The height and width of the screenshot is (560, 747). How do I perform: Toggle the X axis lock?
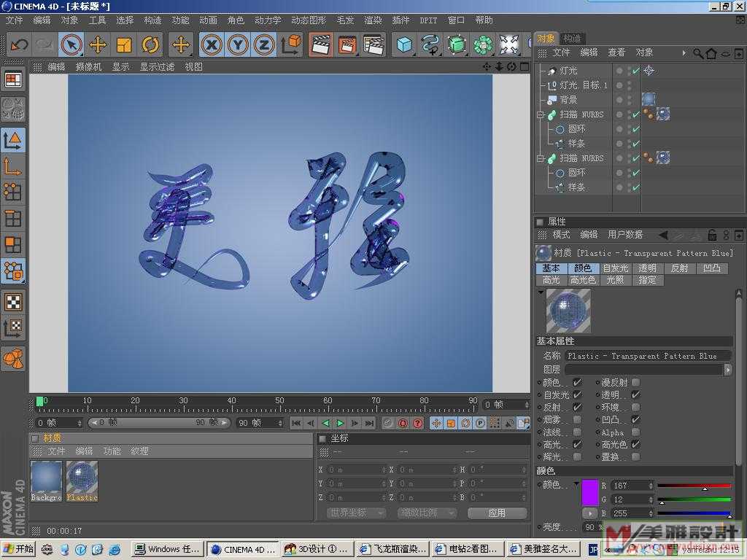coord(212,45)
